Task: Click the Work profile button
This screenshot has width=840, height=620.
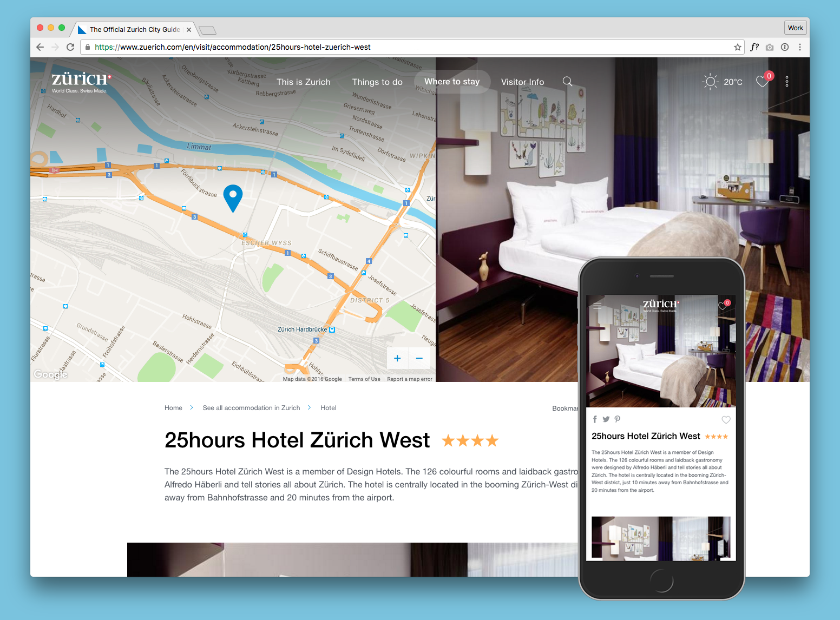Action: tap(796, 28)
